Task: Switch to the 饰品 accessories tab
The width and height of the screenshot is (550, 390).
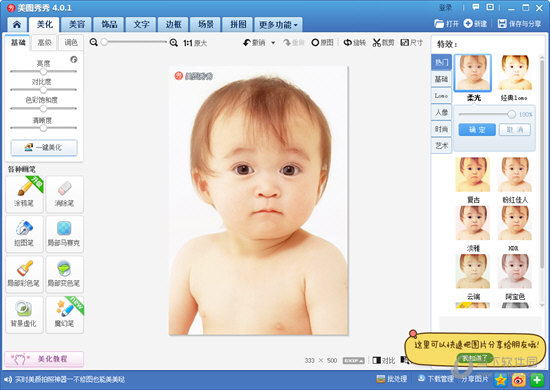Action: pos(109,25)
